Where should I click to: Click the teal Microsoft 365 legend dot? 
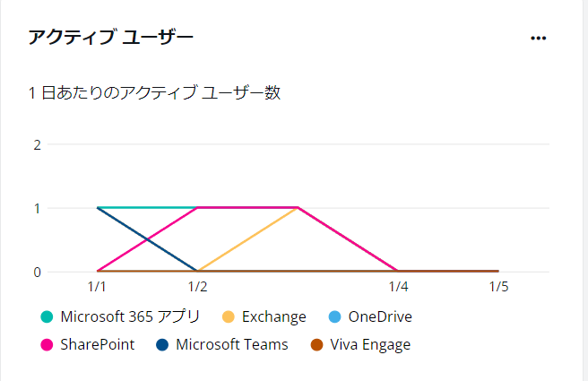coord(47,316)
